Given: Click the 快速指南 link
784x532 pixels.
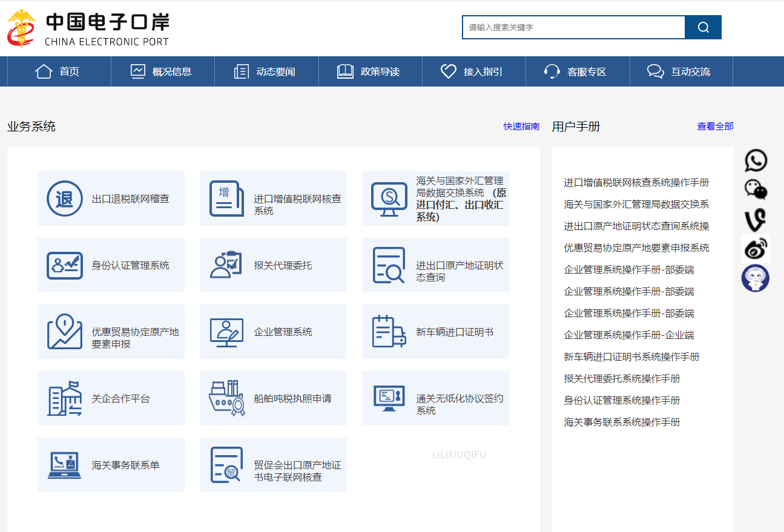Looking at the screenshot, I should click(521, 126).
